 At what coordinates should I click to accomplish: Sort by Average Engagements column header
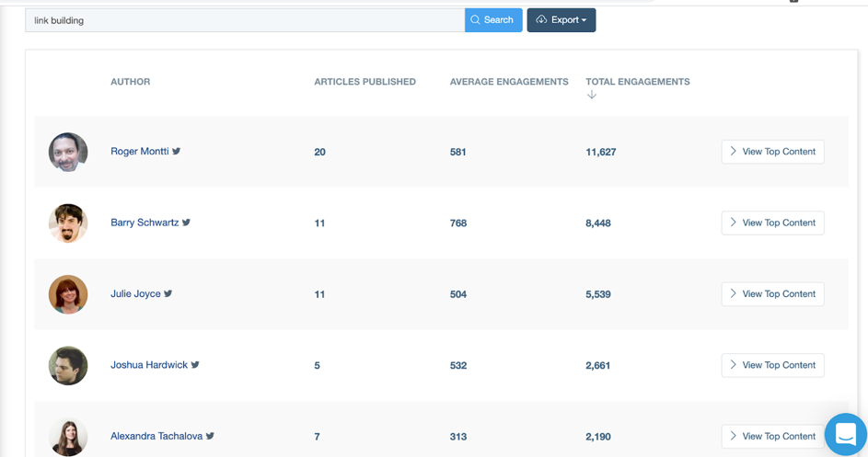(x=508, y=82)
